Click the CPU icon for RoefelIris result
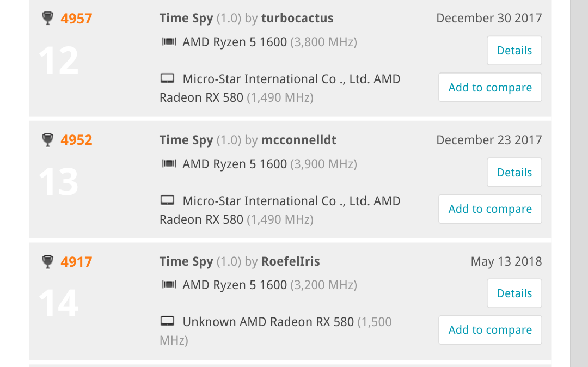Screen dimensions: 588x367 coord(169,285)
